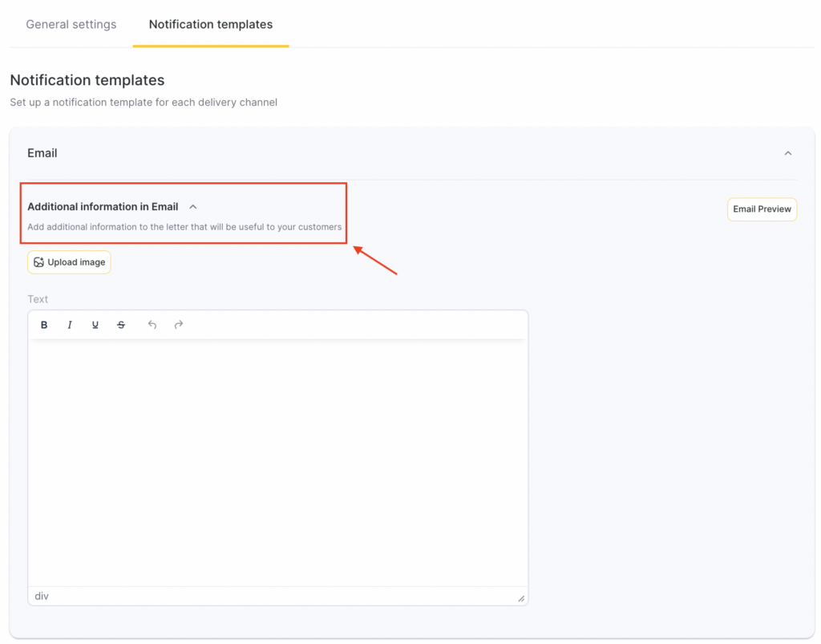Enable strikethrough formatting

(121, 325)
